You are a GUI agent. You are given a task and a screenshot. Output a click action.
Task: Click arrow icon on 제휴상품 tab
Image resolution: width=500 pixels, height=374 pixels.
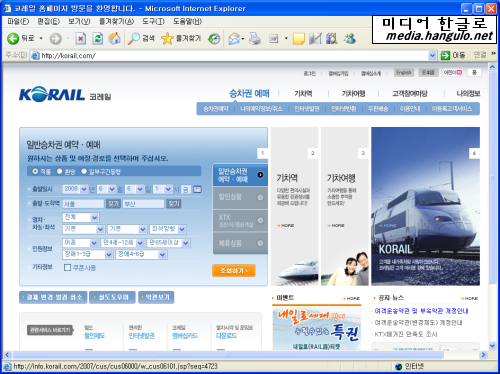tap(260, 243)
